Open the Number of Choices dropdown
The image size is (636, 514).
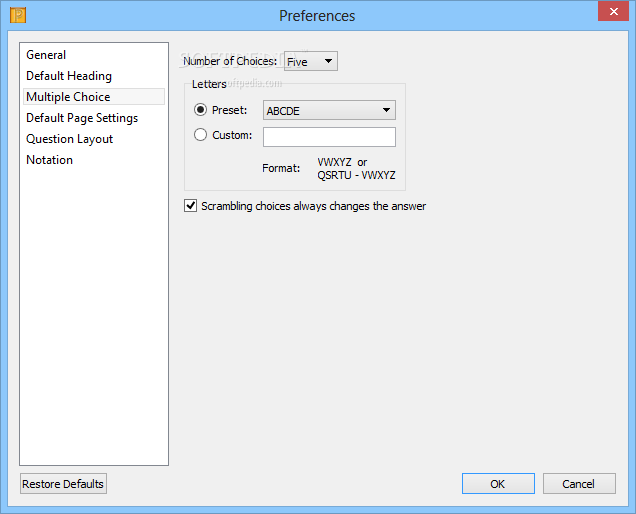pyautogui.click(x=311, y=61)
